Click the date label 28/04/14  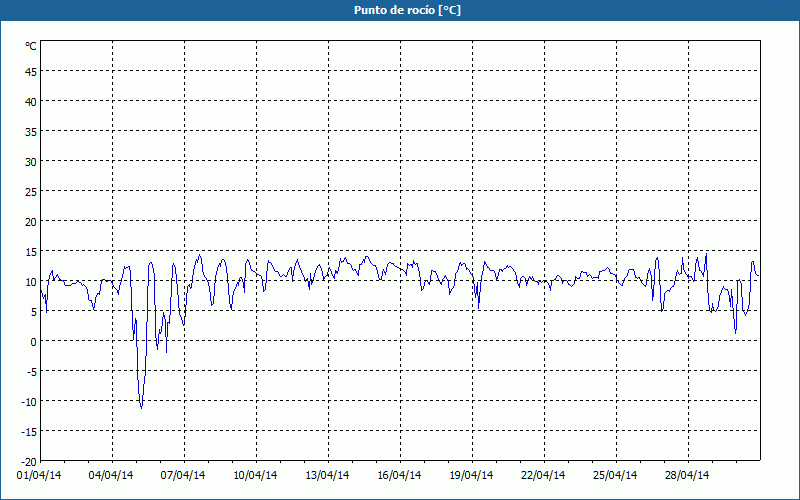[687, 475]
